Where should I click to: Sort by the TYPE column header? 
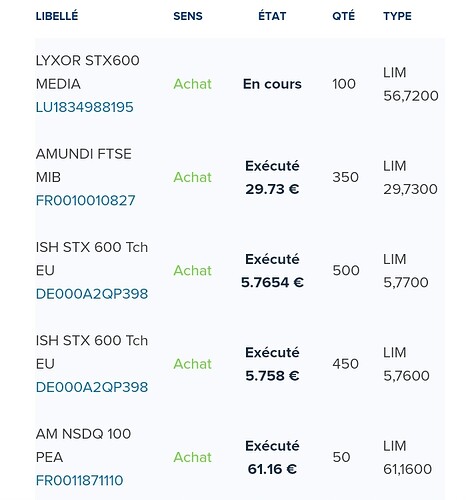pyautogui.click(x=397, y=16)
